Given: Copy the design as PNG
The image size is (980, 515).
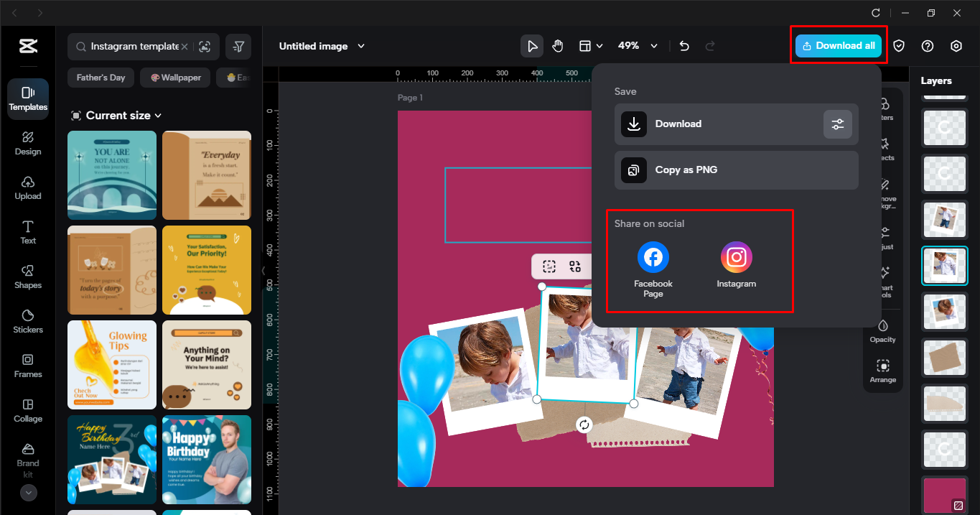Looking at the screenshot, I should point(736,170).
